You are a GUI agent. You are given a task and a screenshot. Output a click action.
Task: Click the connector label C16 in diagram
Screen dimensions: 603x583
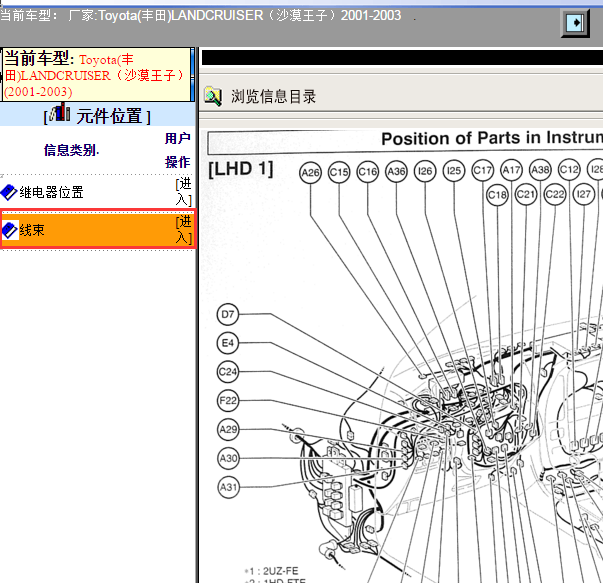click(368, 172)
